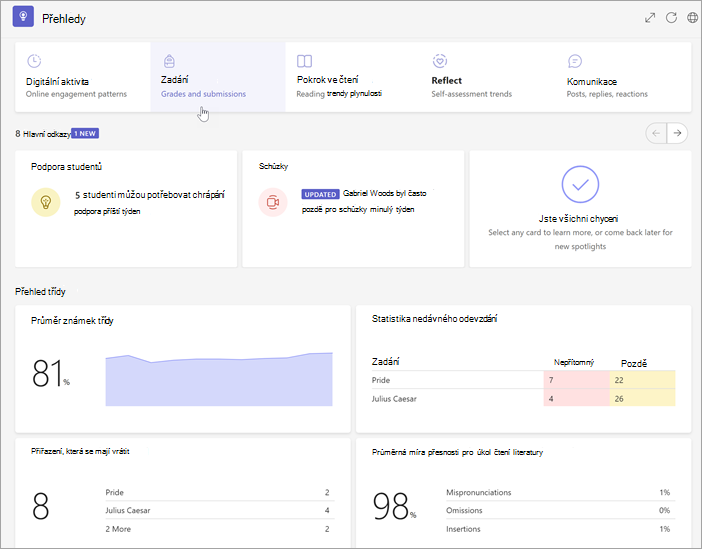Go to previous spotlights with left arrow
Screen dimensions: 702x549
(656, 133)
